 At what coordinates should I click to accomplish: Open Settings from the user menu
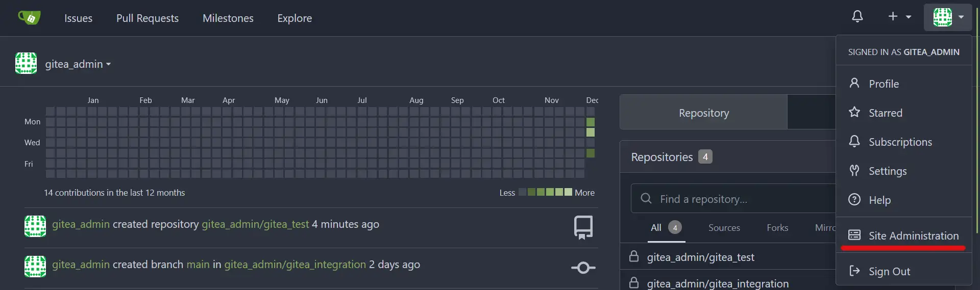(903, 171)
